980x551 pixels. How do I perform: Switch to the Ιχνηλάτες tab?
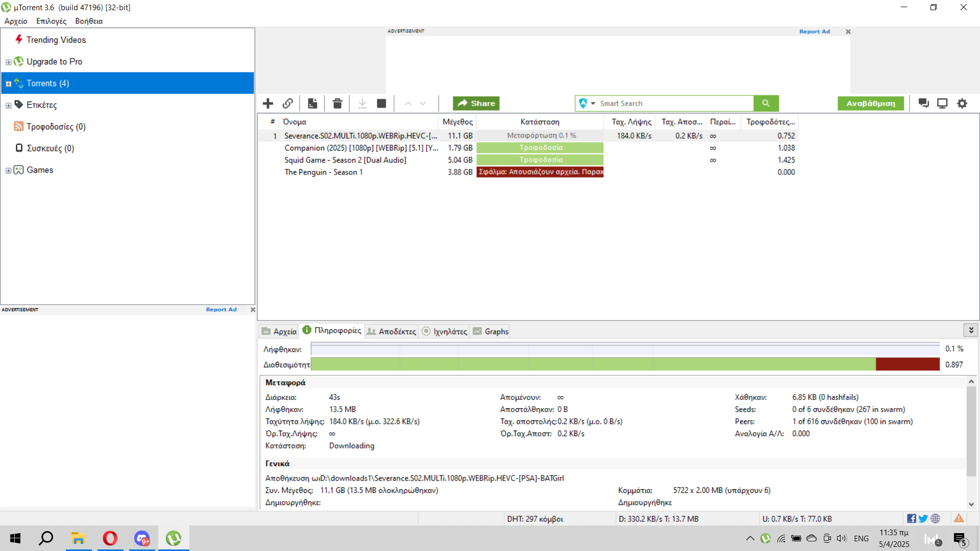[x=445, y=331]
